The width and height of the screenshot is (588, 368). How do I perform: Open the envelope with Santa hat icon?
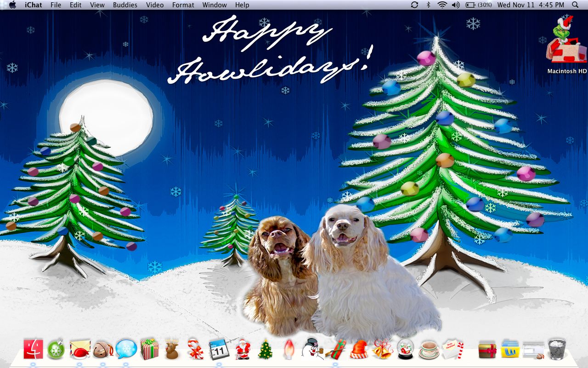point(79,350)
